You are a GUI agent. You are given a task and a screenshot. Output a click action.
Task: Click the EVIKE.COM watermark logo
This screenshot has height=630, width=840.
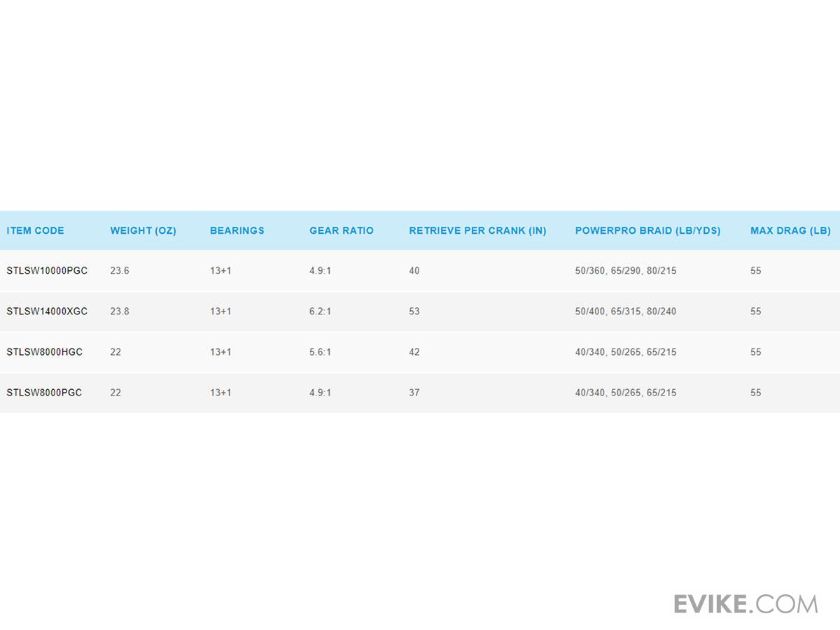[x=745, y=603]
